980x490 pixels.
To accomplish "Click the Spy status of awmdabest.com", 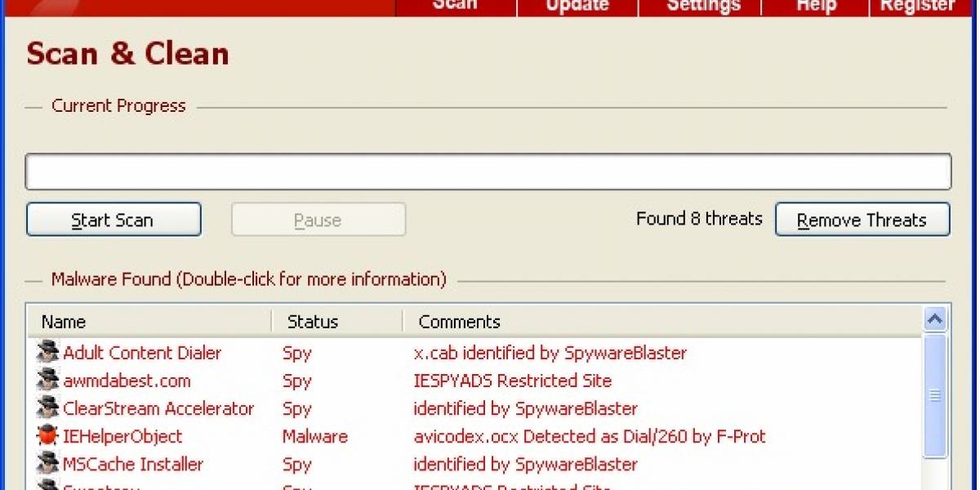I will [x=297, y=381].
